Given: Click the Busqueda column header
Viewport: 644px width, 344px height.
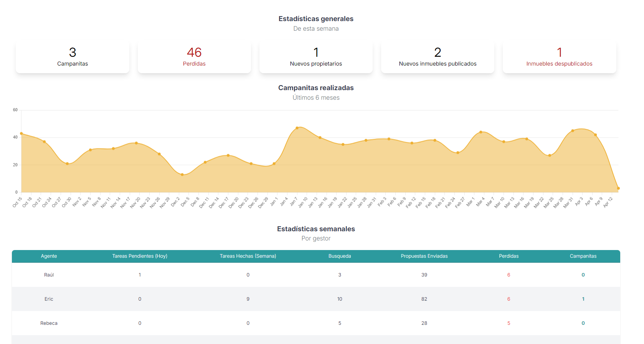Looking at the screenshot, I should click(x=340, y=256).
